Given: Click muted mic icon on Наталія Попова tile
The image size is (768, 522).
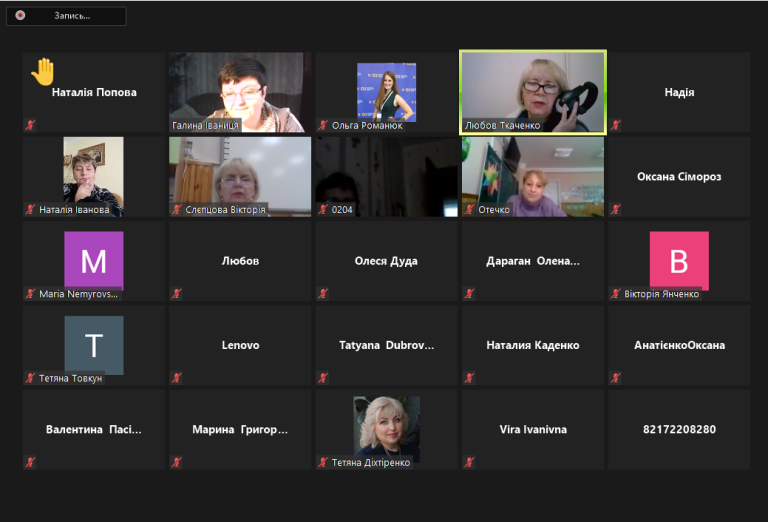Looking at the screenshot, I should (30, 125).
